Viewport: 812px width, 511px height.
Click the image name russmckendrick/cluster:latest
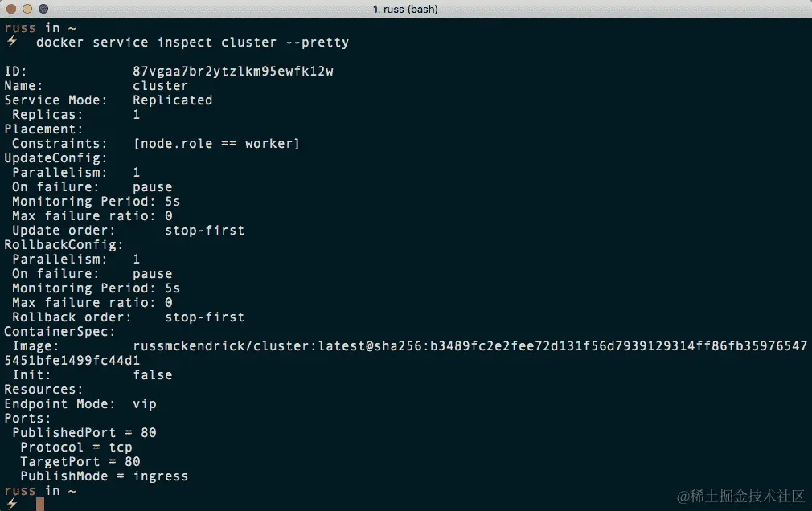point(248,346)
